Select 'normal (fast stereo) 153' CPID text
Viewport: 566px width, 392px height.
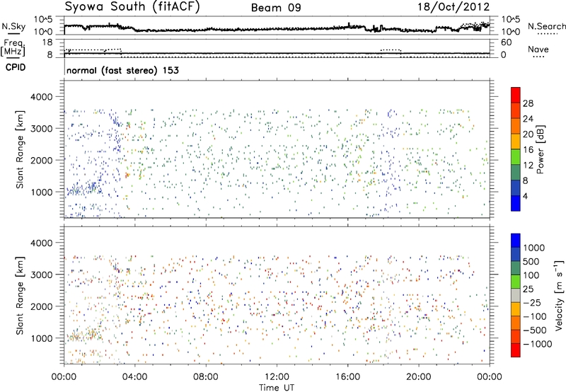point(122,70)
